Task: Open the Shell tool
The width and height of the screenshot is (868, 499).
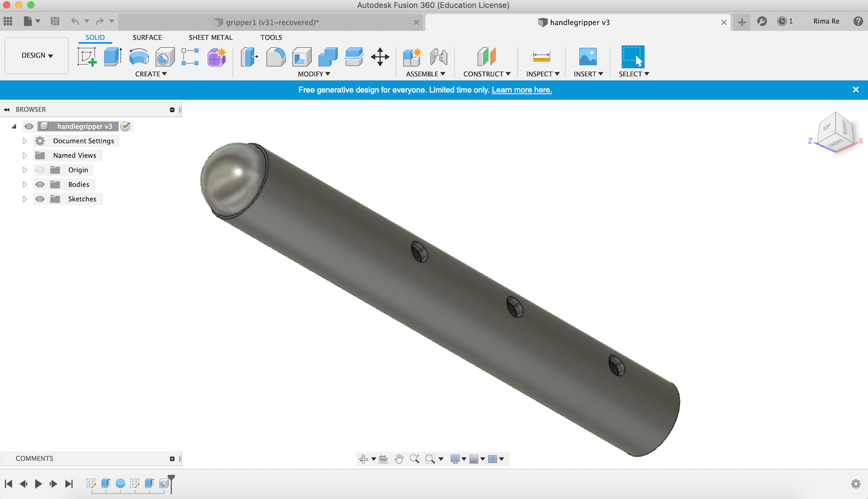Action: point(301,57)
